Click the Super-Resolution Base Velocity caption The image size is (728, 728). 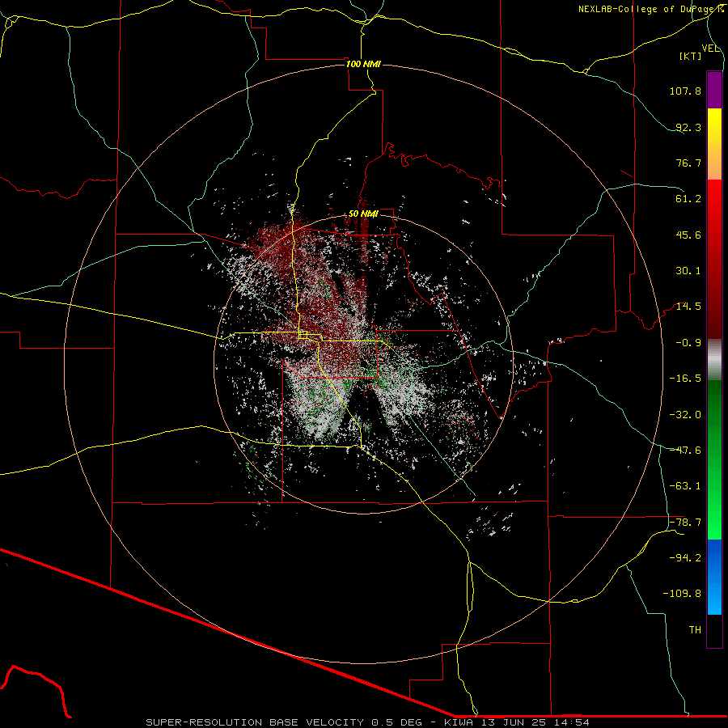[x=368, y=722]
